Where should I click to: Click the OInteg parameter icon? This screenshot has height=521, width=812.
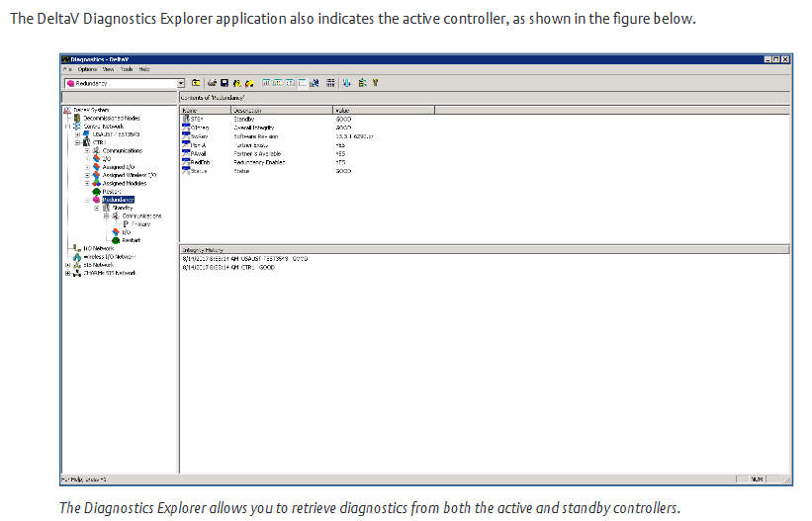186,128
